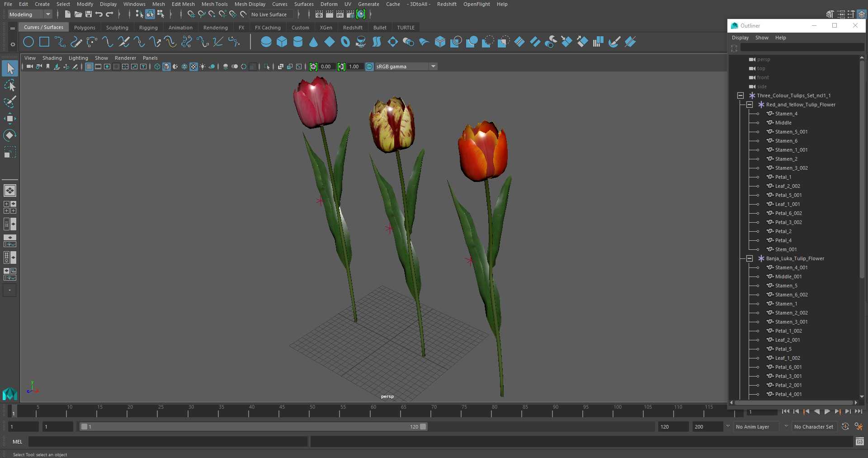
Task: Activate the Paint Selection tool
Action: [10, 102]
